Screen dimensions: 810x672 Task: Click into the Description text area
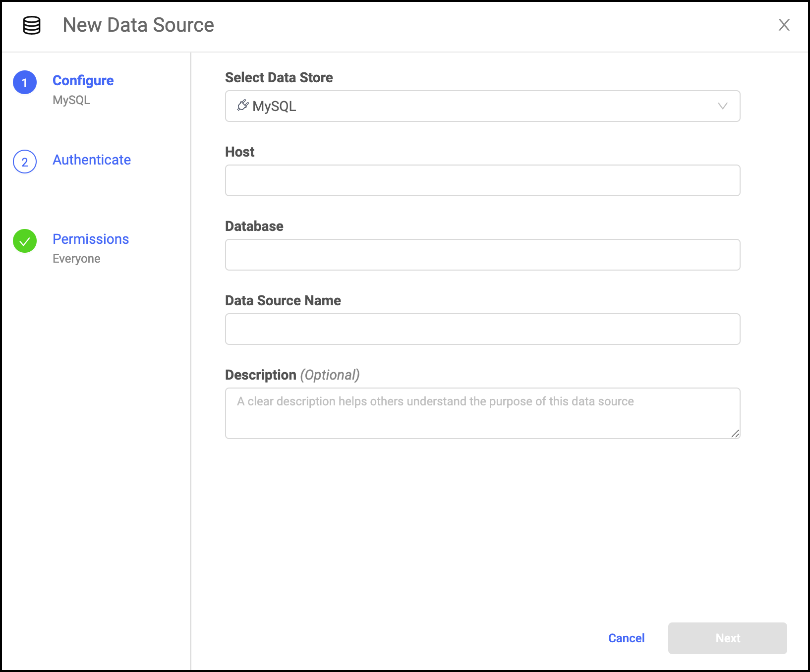[482, 413]
